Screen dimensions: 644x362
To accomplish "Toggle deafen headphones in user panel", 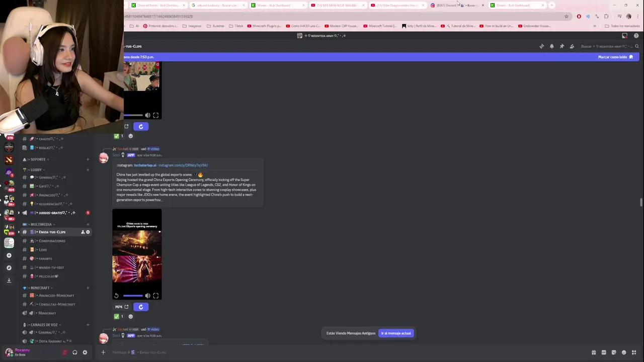I will tap(74, 352).
